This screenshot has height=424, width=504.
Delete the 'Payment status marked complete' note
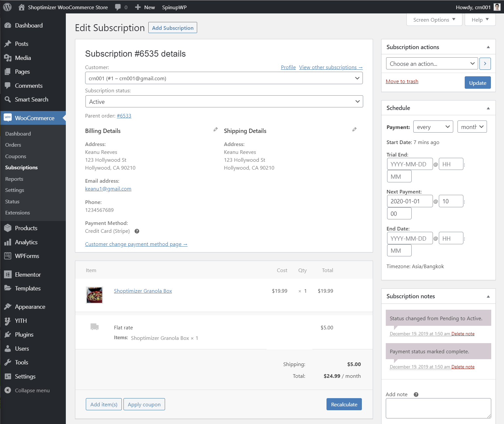point(463,367)
